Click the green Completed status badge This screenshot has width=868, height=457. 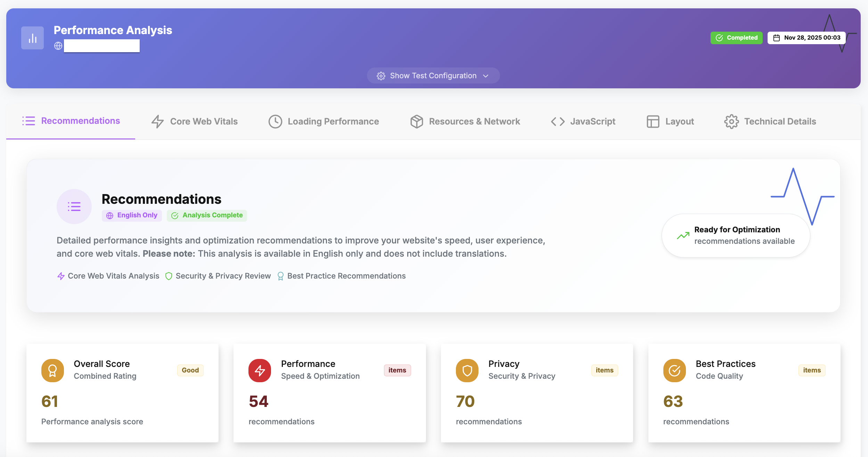pos(736,38)
